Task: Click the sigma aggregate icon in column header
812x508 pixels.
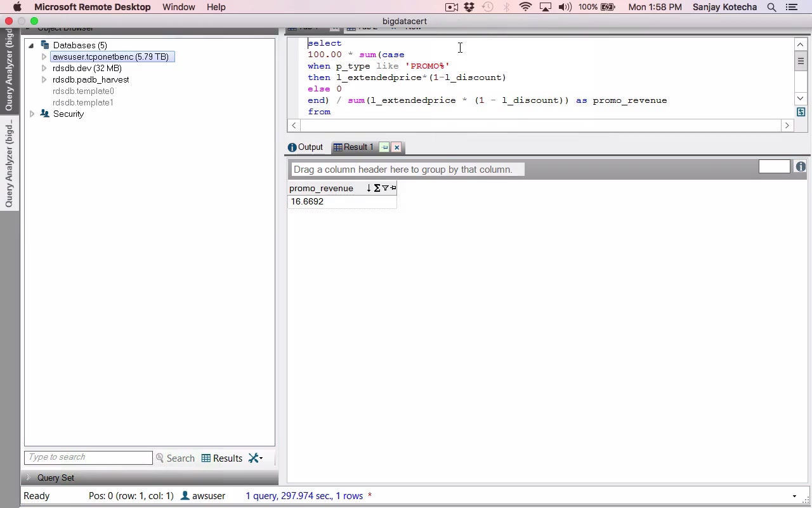Action: point(377,188)
